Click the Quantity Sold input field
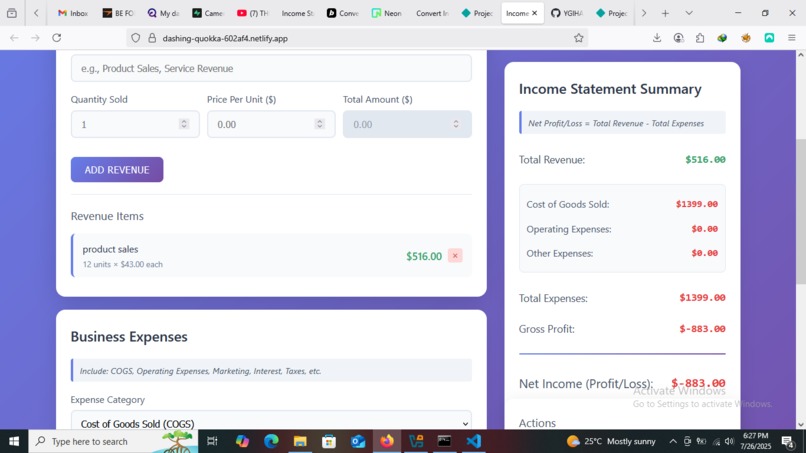 pos(135,124)
